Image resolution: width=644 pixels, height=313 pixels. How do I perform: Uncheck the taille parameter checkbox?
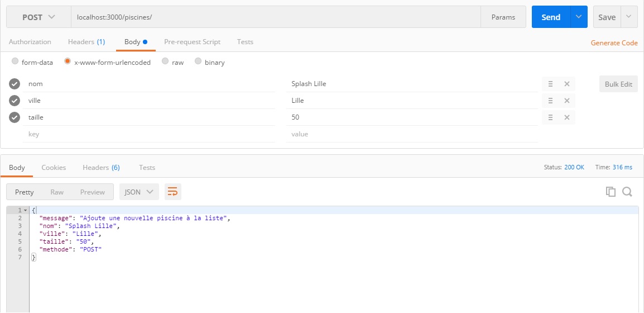(15, 117)
